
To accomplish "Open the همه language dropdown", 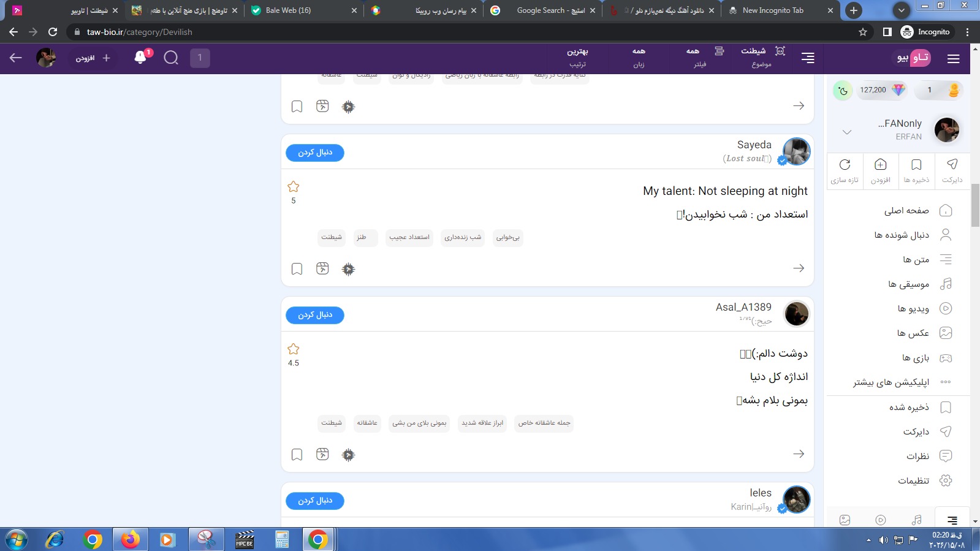I will (x=639, y=58).
